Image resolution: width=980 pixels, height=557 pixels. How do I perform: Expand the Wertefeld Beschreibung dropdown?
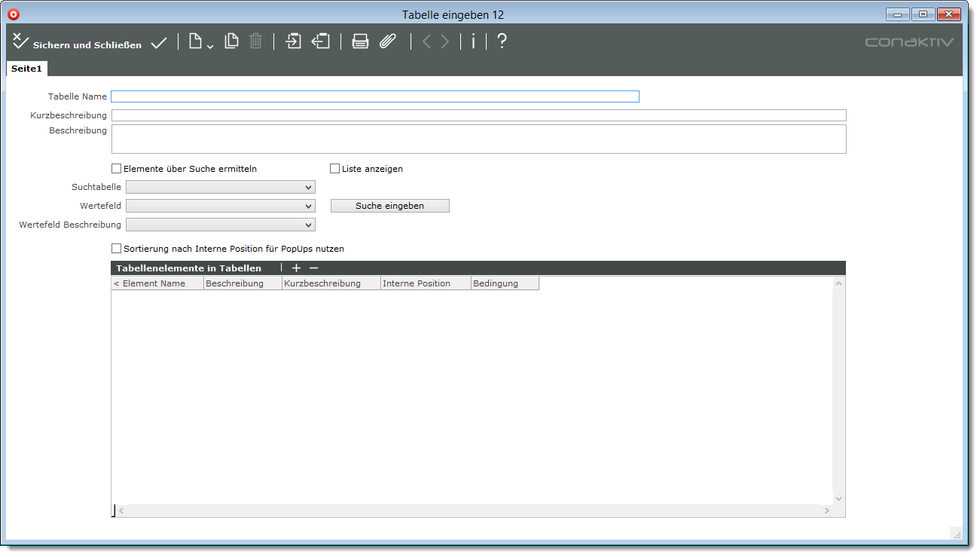tap(221, 225)
